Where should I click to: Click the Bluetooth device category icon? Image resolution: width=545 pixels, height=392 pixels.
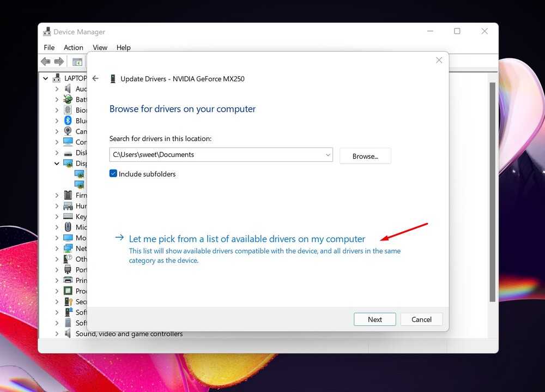(68, 120)
